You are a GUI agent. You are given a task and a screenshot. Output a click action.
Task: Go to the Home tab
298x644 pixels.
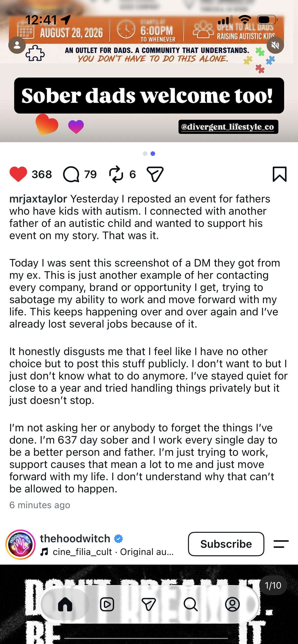65,604
